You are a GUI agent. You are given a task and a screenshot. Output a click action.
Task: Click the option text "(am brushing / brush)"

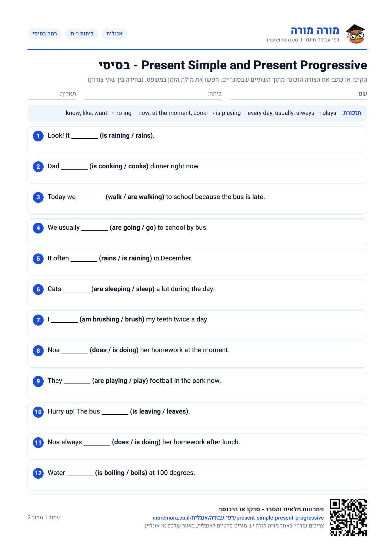click(x=112, y=319)
